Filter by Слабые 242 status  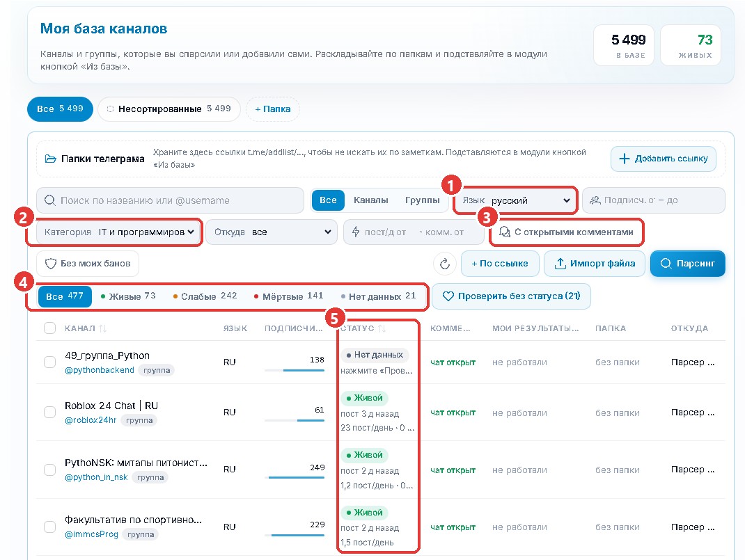point(205,296)
